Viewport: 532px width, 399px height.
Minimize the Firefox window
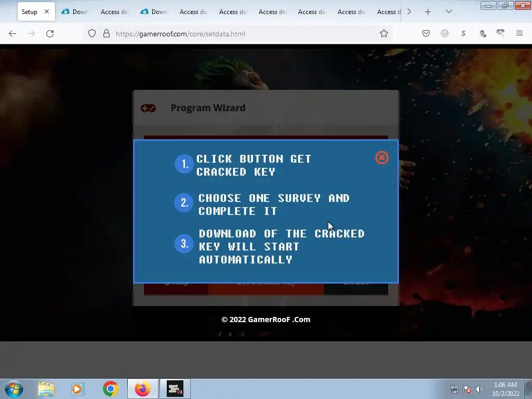click(488, 5)
